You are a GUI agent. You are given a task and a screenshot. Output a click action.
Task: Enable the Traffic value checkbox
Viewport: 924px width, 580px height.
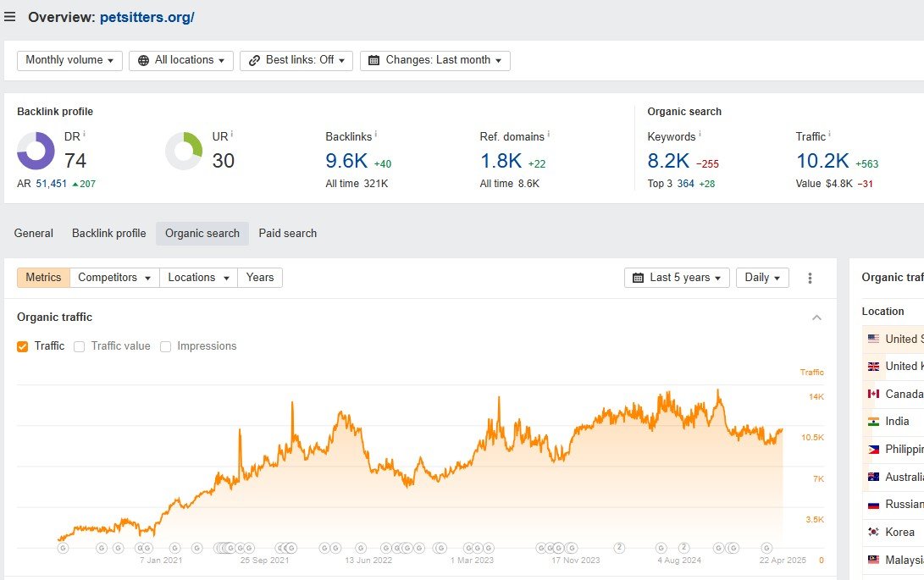pyautogui.click(x=79, y=346)
